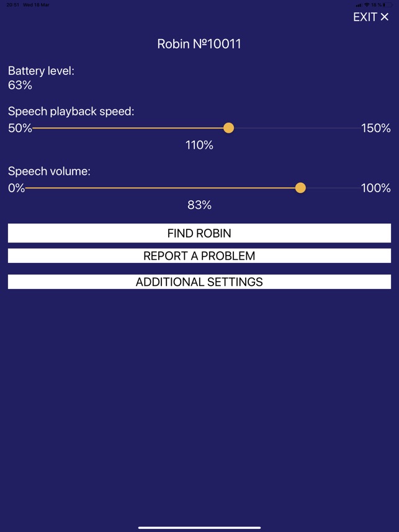The height and width of the screenshot is (532, 399).
Task: Select the 100% maximum volume label
Action: [376, 188]
